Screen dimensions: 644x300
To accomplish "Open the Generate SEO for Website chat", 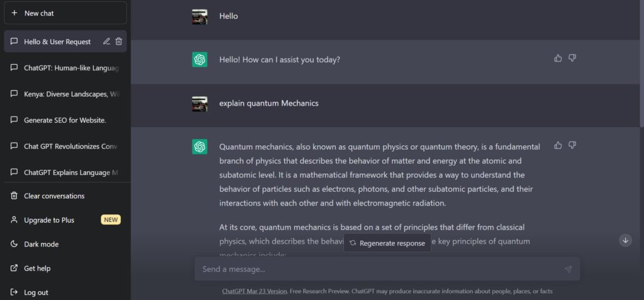I will point(65,120).
